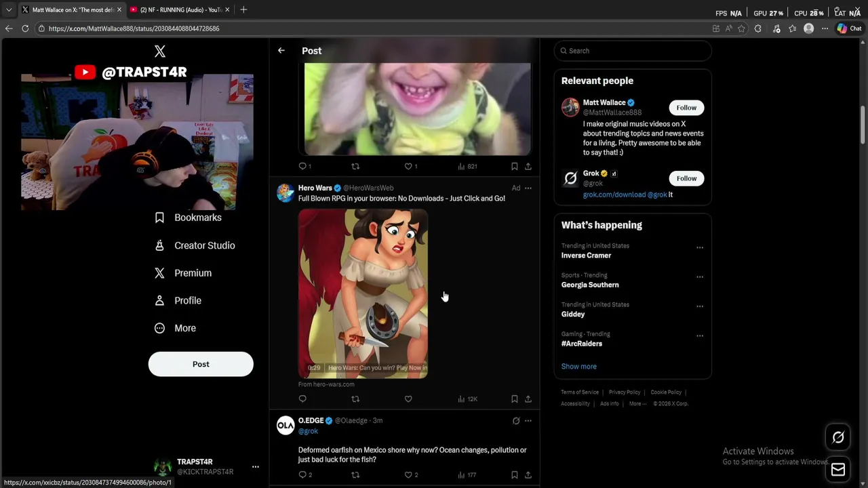Open the monkey video thumbnail
The image size is (868, 488).
click(418, 109)
